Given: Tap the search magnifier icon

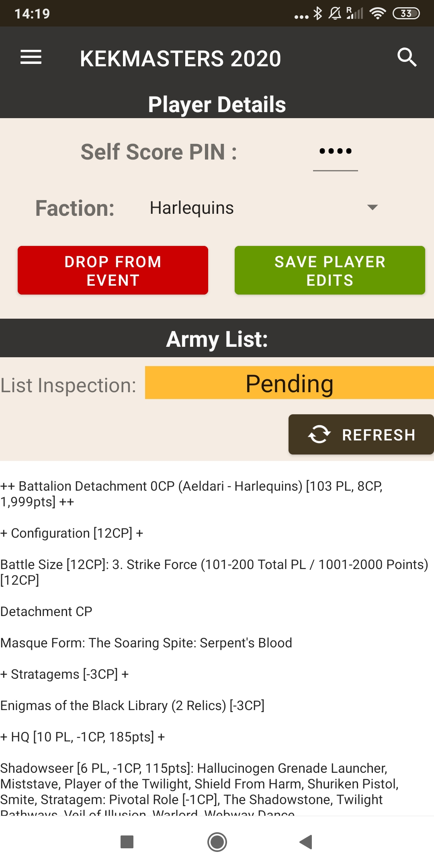Looking at the screenshot, I should coord(407,57).
